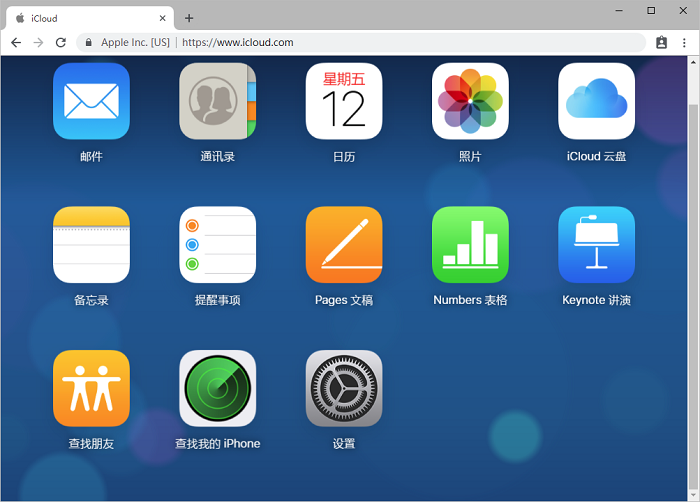Click the Numbers 表格 label text
Image resolution: width=700 pixels, height=502 pixels.
pyautogui.click(x=470, y=300)
